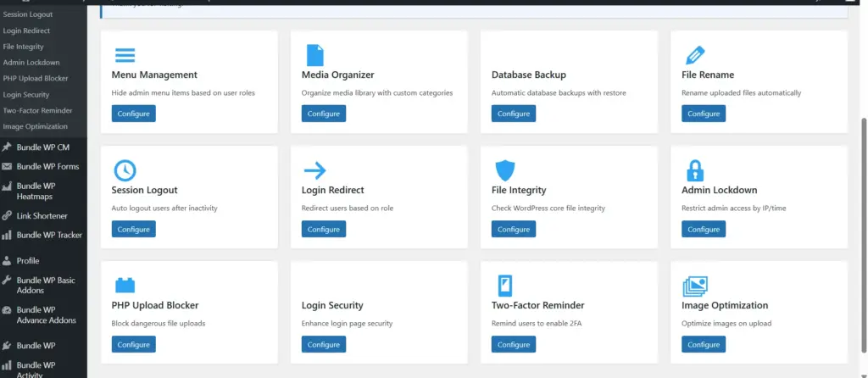Click the text "Check WordPress core file integrity"
This screenshot has height=378, width=868.
tap(548, 208)
